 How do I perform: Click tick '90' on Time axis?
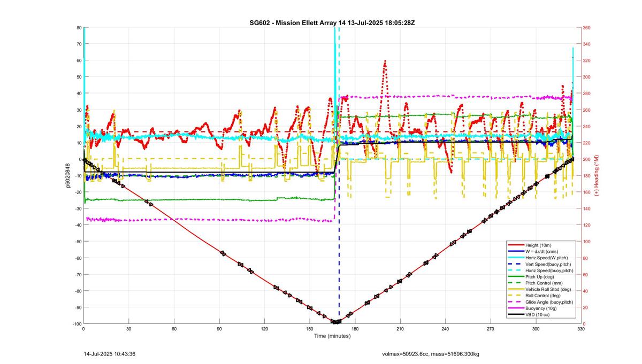tap(219, 329)
